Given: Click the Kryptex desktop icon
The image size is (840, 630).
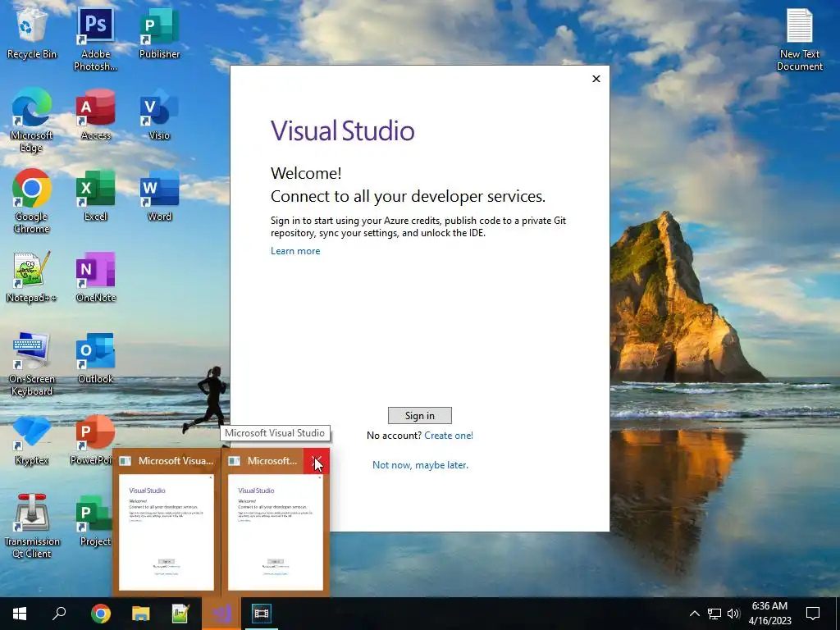Looking at the screenshot, I should [x=32, y=440].
